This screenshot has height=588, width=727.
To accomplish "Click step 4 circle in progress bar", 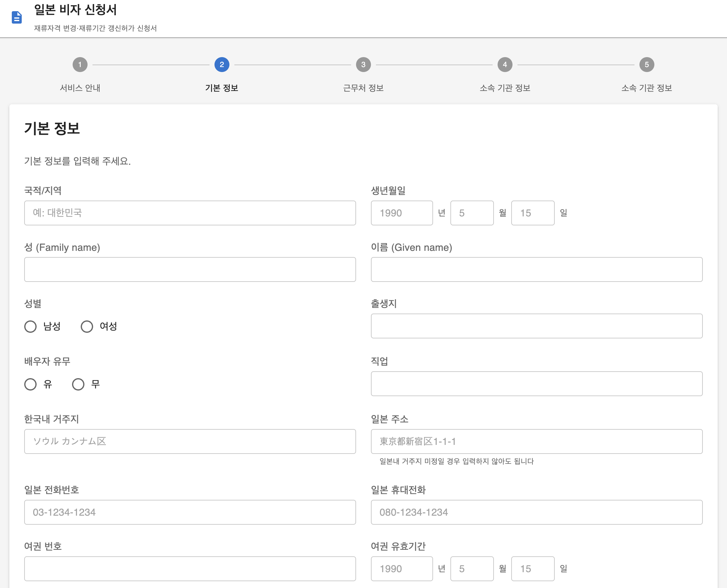I will [504, 64].
